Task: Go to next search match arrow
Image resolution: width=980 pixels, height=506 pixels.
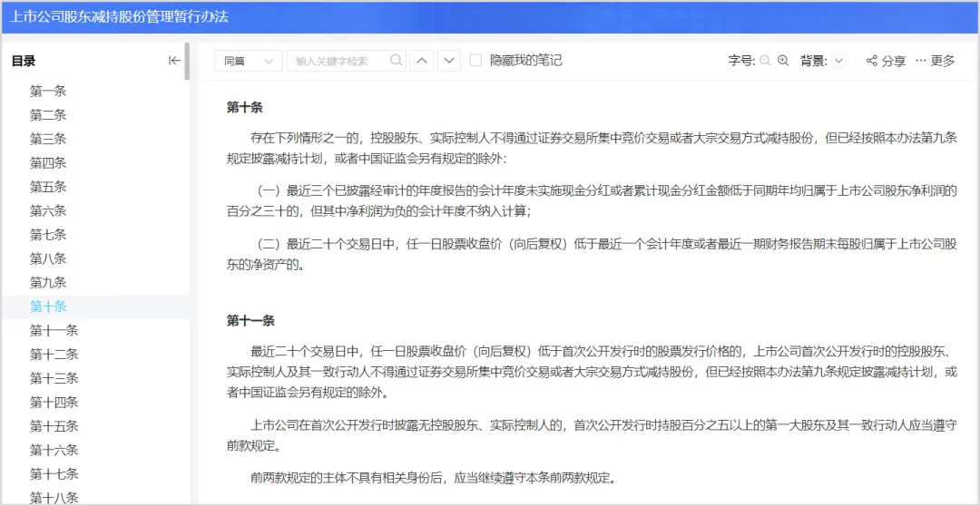Action: 449,61
